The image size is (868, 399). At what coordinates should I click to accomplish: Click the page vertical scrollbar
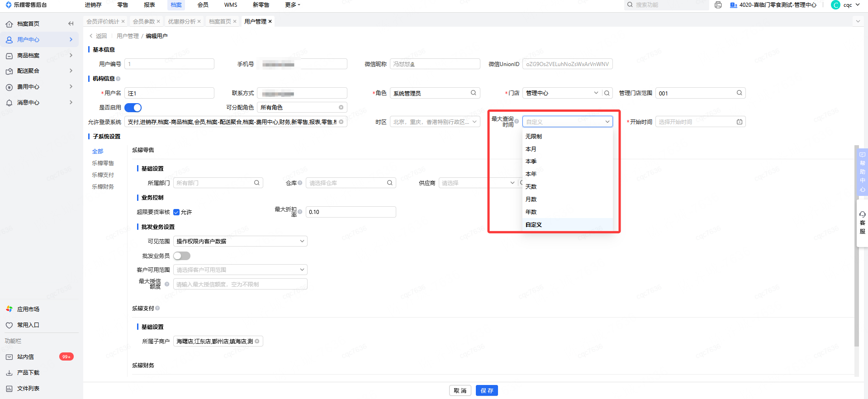pos(856,246)
